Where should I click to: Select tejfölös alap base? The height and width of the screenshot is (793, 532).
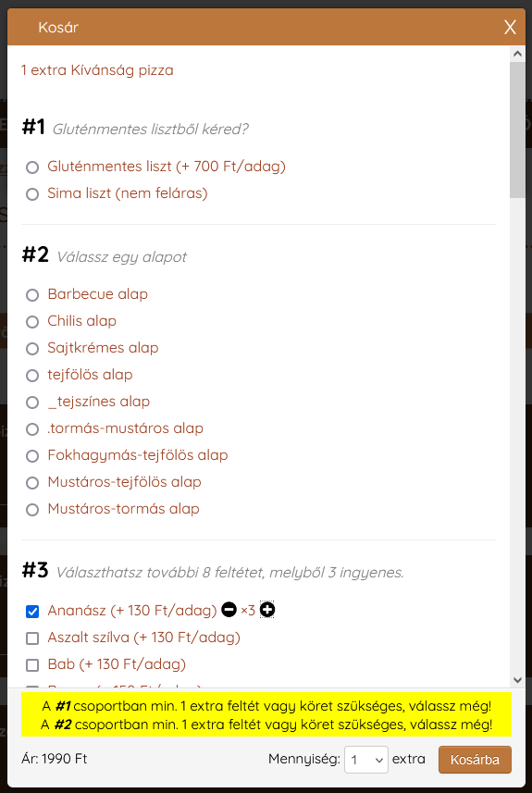click(32, 376)
